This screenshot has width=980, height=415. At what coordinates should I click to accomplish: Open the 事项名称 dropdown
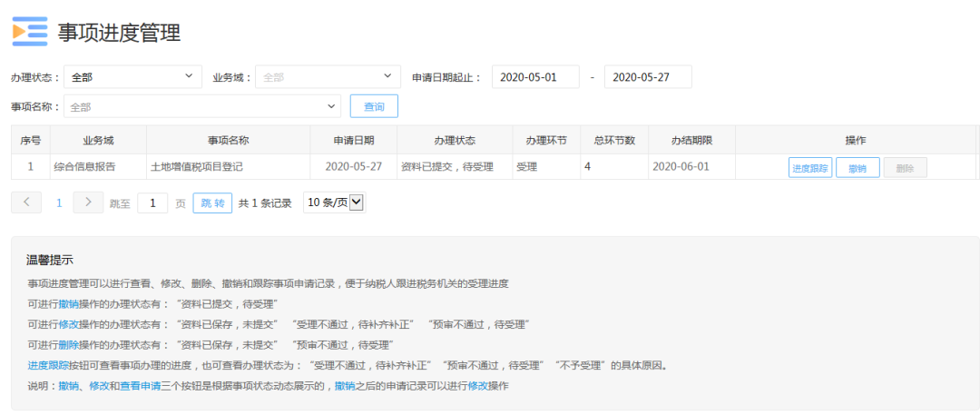pos(201,107)
